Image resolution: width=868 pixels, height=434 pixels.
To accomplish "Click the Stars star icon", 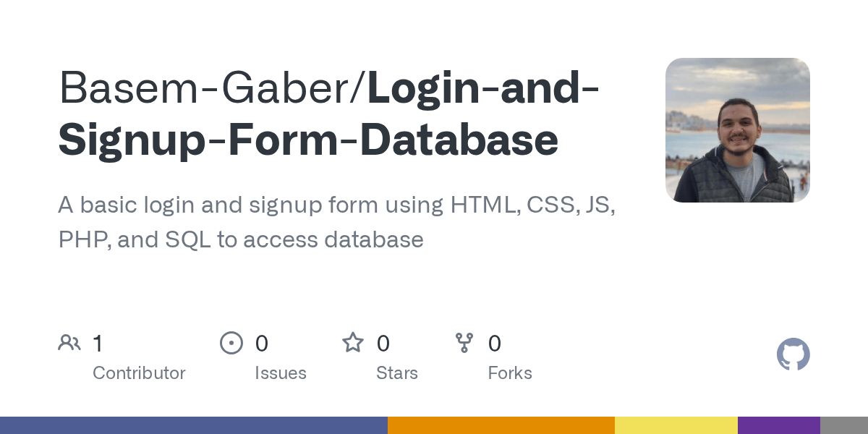I will (x=353, y=343).
